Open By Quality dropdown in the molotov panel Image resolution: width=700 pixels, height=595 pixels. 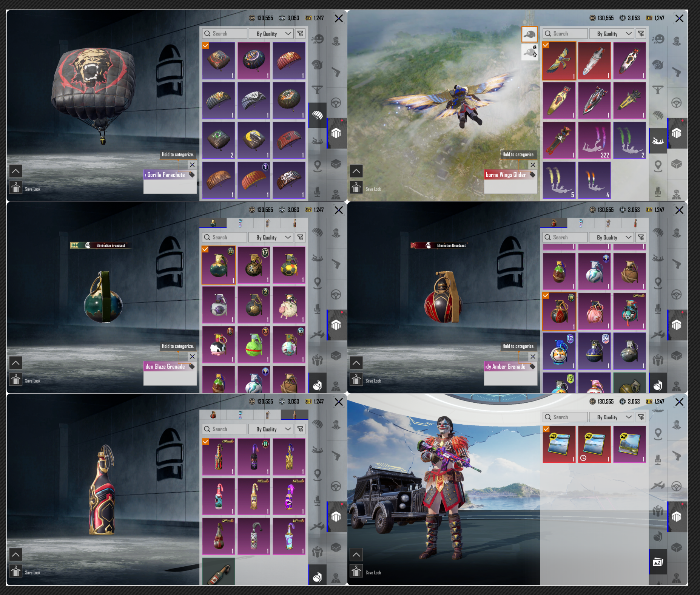coord(271,429)
